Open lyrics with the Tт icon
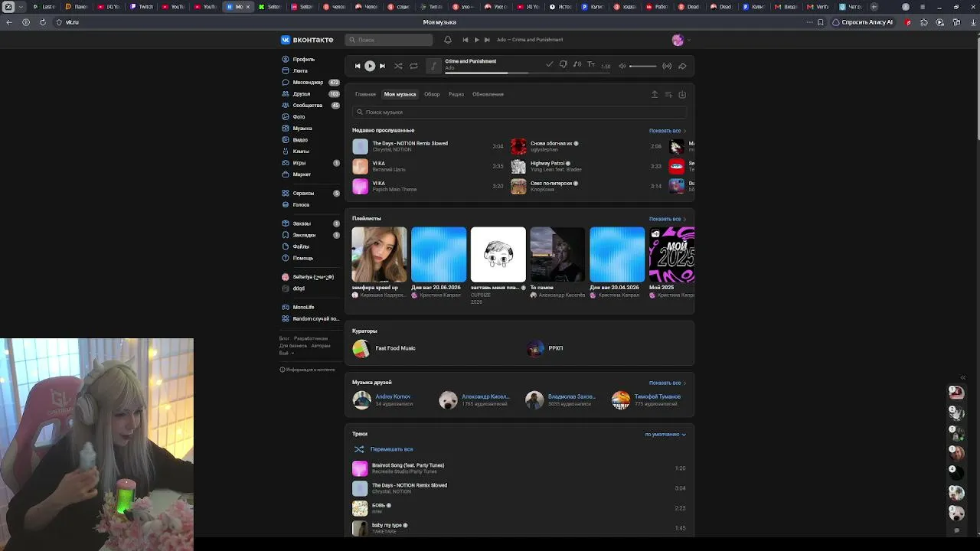The height and width of the screenshot is (551, 980). [x=591, y=65]
